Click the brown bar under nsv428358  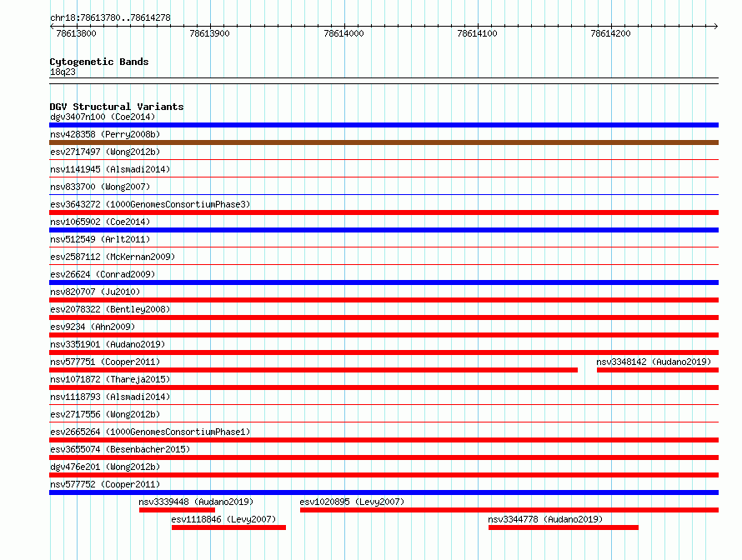coord(384,142)
